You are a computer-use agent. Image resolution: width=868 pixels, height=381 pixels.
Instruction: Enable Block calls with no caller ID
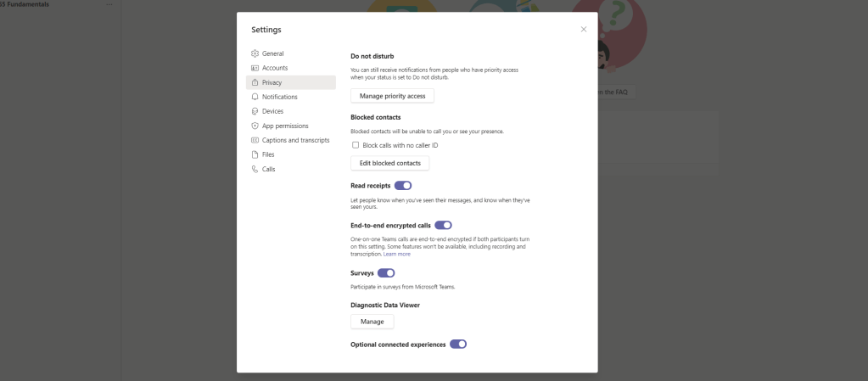tap(356, 145)
